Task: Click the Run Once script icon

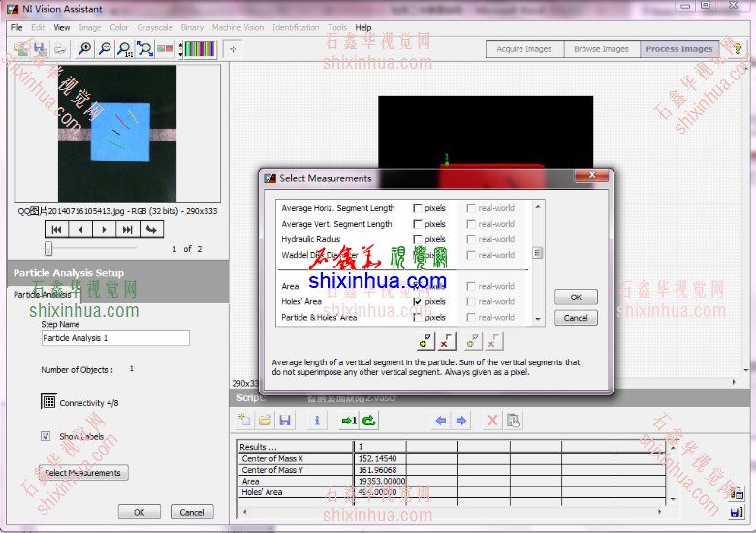Action: pyautogui.click(x=349, y=421)
